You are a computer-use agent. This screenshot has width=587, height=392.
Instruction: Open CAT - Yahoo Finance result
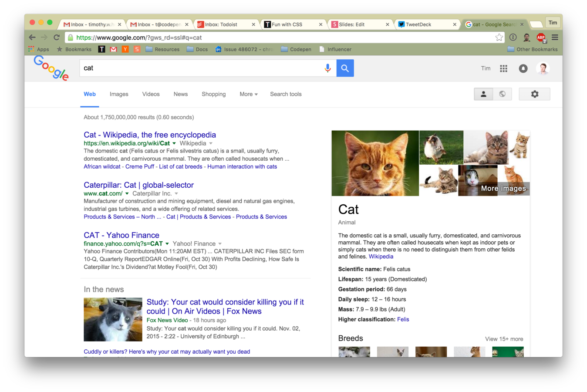pyautogui.click(x=121, y=235)
